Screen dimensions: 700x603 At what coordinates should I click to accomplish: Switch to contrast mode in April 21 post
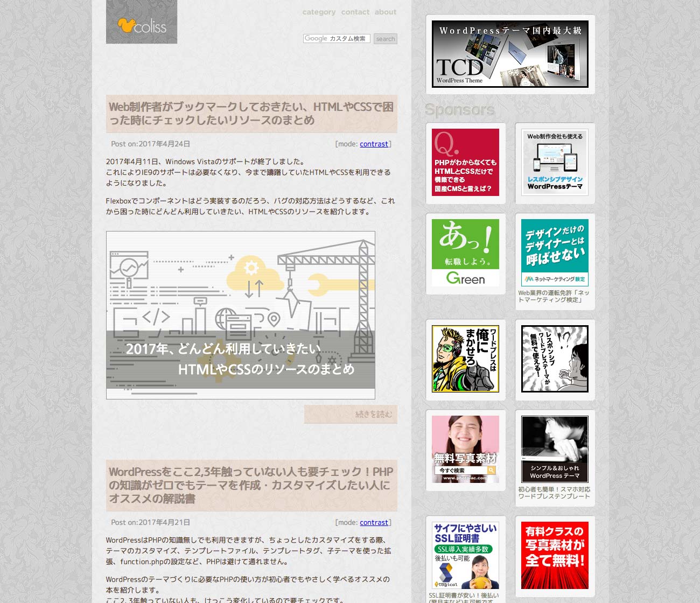374,523
